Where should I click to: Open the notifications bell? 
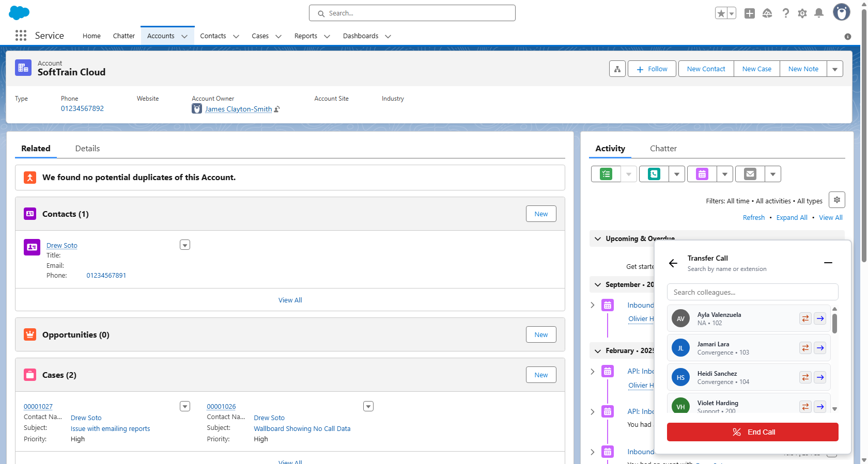(x=818, y=13)
